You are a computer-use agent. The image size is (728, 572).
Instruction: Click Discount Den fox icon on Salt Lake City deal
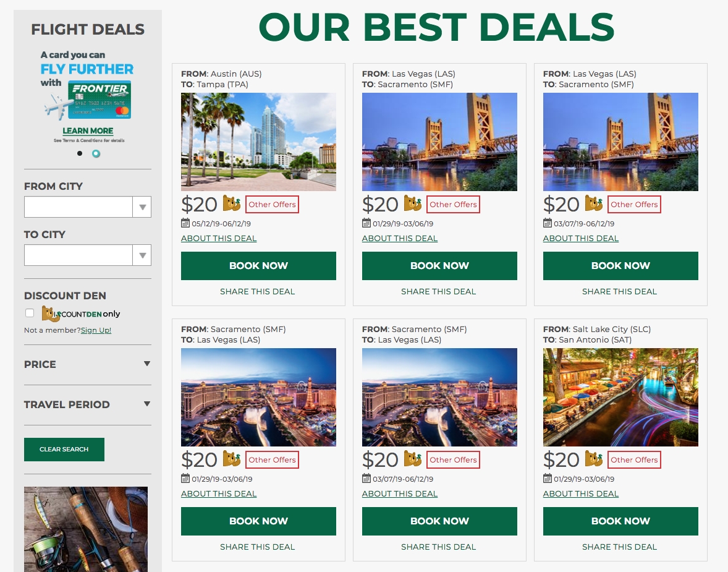(x=594, y=459)
